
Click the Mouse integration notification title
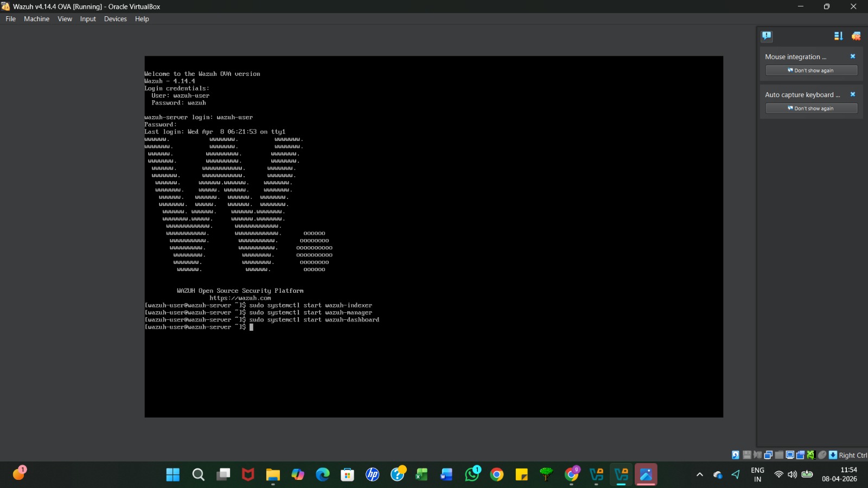(795, 57)
